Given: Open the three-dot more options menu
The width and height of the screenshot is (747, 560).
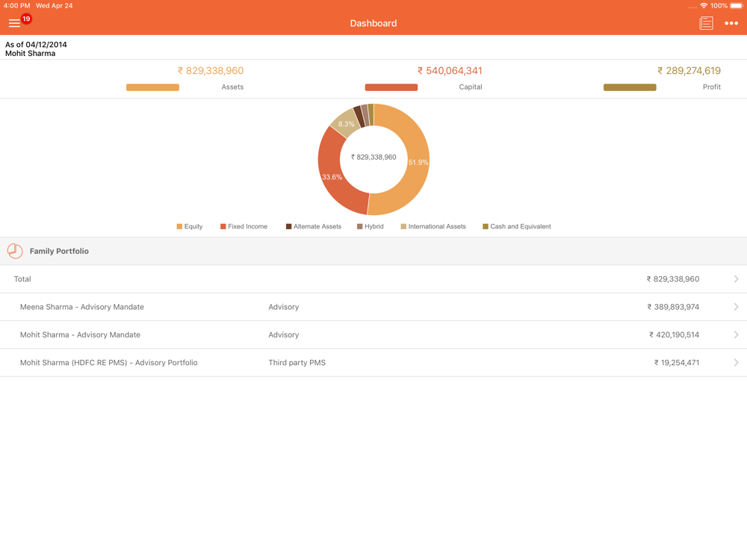Looking at the screenshot, I should point(731,23).
